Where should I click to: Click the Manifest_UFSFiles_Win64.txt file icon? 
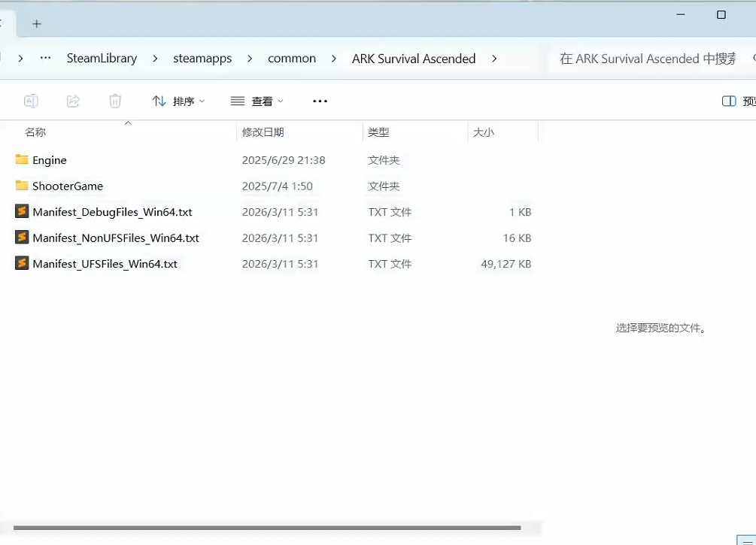(22, 264)
